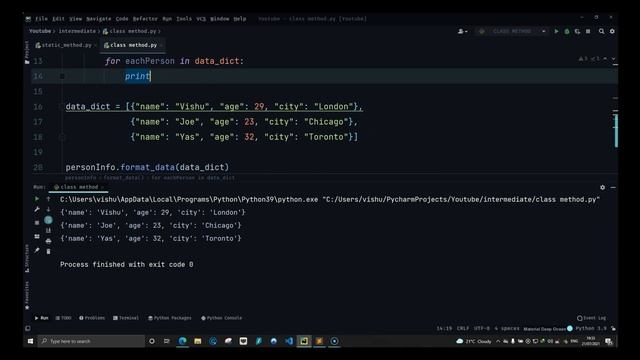
Task: Open the Code menu
Action: [x=122, y=19]
